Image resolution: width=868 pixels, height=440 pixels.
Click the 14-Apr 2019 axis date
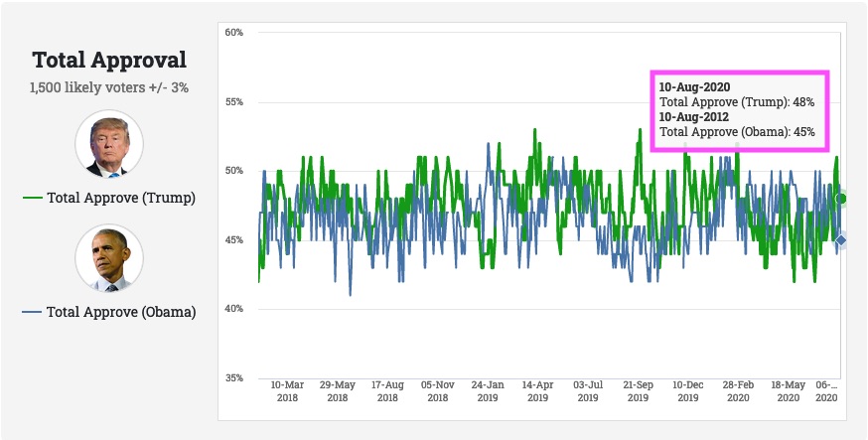click(537, 391)
